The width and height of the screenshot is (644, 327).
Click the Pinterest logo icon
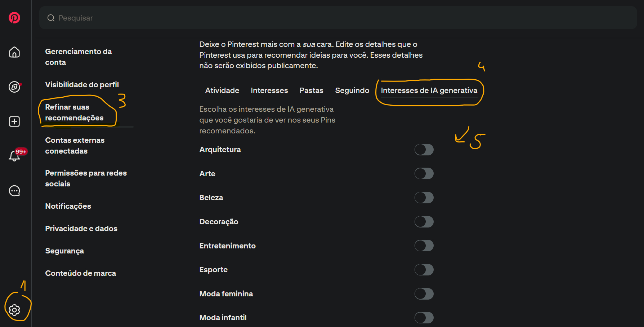14,18
